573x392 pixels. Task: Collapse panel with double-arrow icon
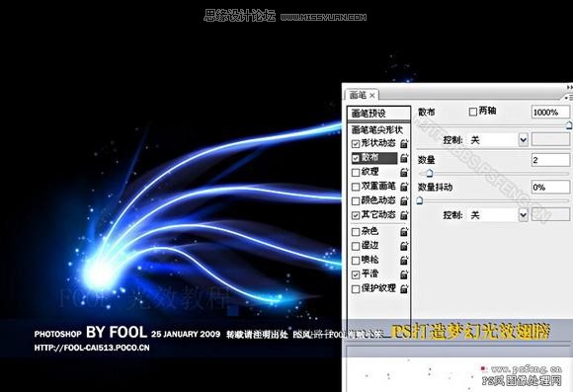[x=569, y=87]
